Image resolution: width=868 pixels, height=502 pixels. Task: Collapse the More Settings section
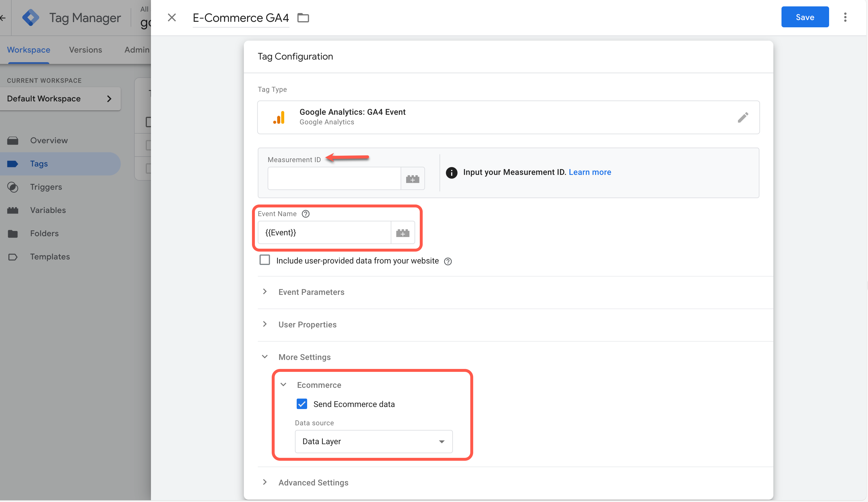pos(264,357)
